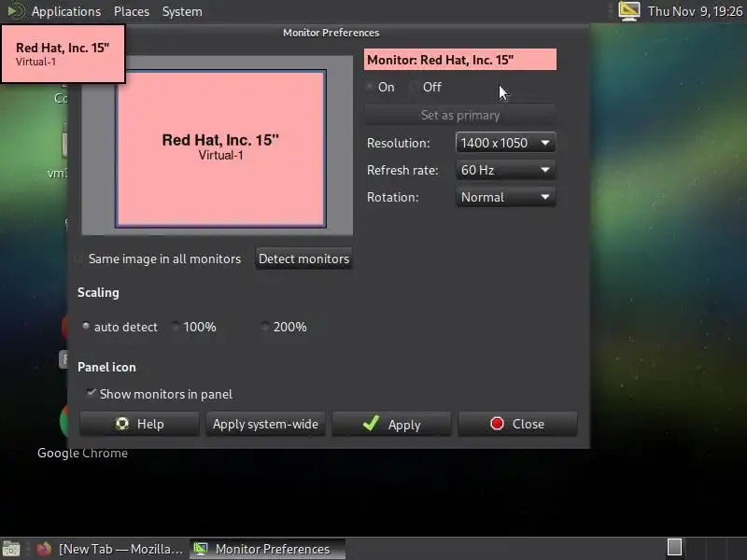This screenshot has width=747, height=560.
Task: Click the red circle icon on Close
Action: 497,424
